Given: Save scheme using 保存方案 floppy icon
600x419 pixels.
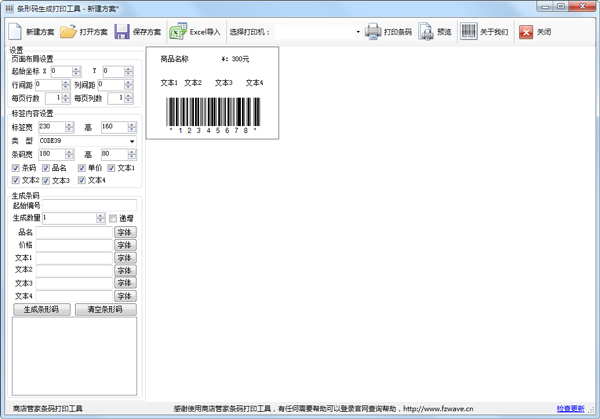Looking at the screenshot, I should click(122, 32).
